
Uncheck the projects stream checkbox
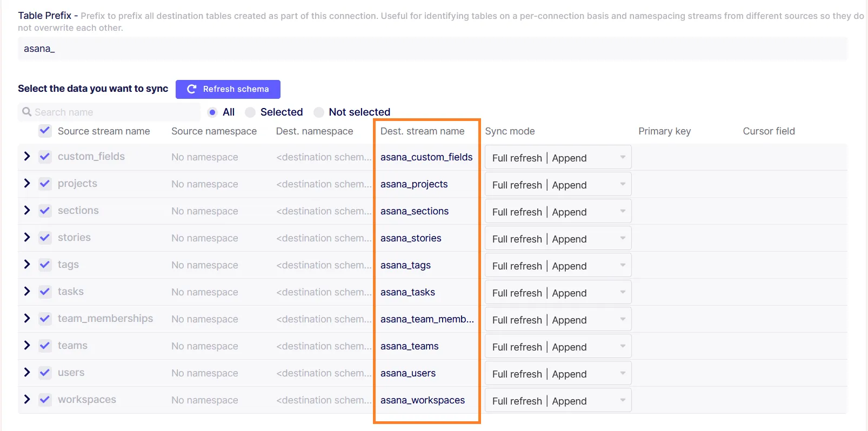point(45,184)
